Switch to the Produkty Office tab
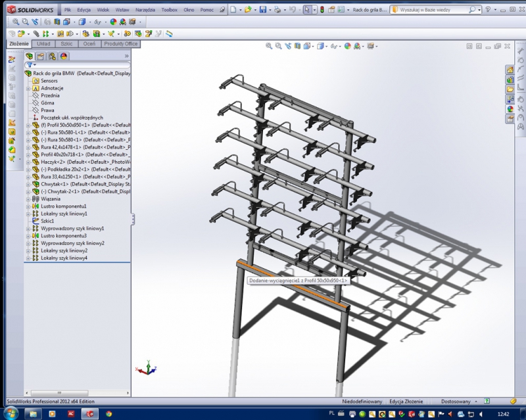526x420 pixels. click(x=121, y=44)
